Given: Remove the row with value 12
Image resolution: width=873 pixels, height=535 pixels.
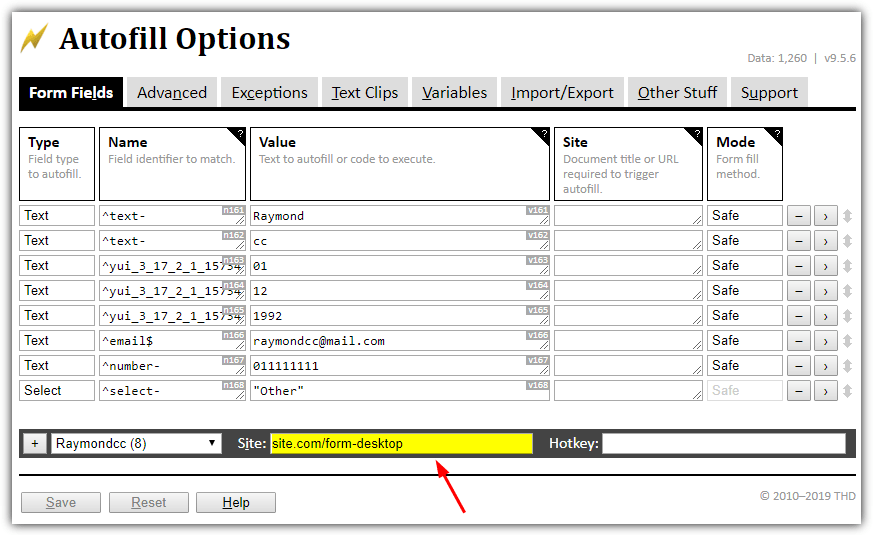Looking at the screenshot, I should (x=798, y=291).
